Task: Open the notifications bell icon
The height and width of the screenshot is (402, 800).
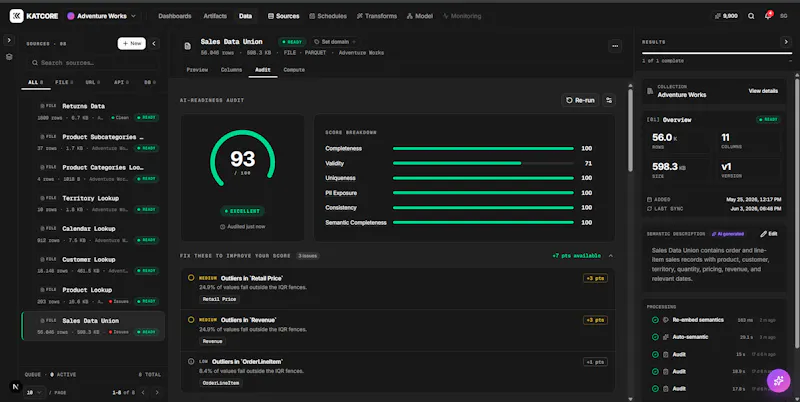Action: coord(768,16)
